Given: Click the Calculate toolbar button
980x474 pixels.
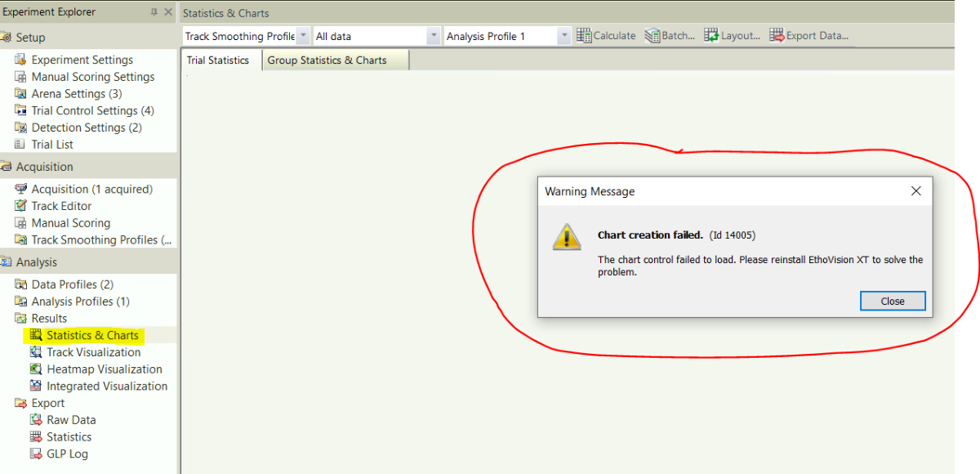Looking at the screenshot, I should (x=606, y=36).
